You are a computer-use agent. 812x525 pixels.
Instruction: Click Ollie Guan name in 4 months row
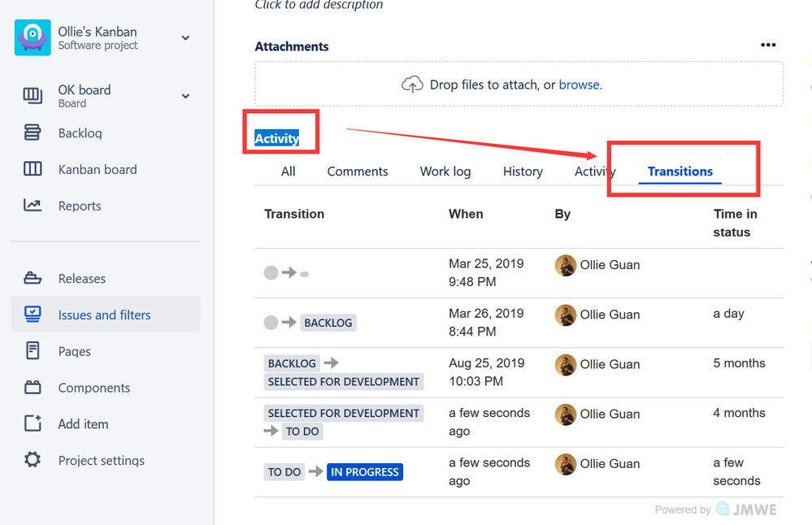tap(610, 414)
